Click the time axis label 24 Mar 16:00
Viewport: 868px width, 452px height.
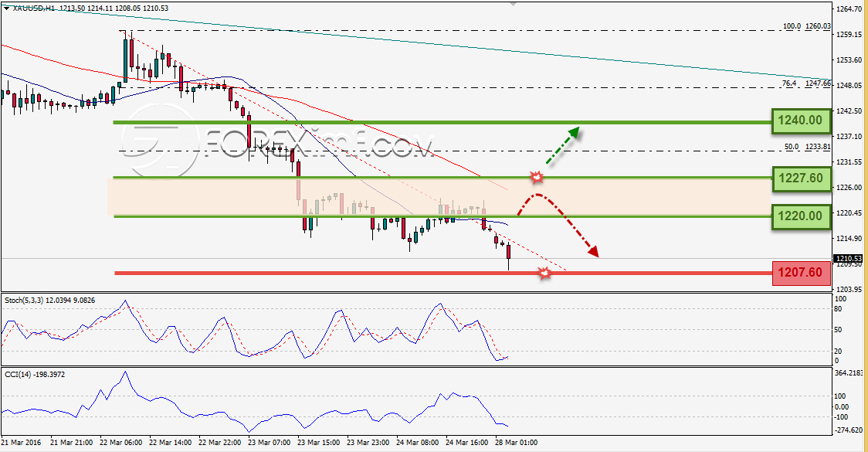pyautogui.click(x=466, y=443)
